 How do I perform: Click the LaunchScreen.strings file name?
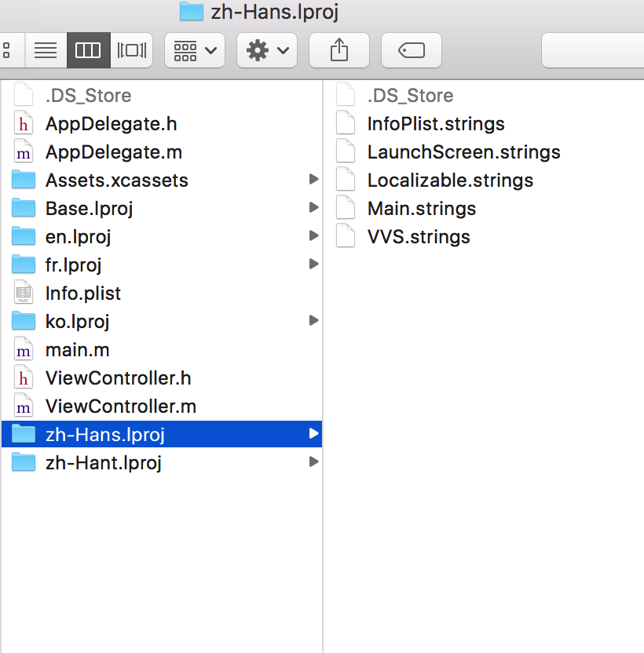464,152
